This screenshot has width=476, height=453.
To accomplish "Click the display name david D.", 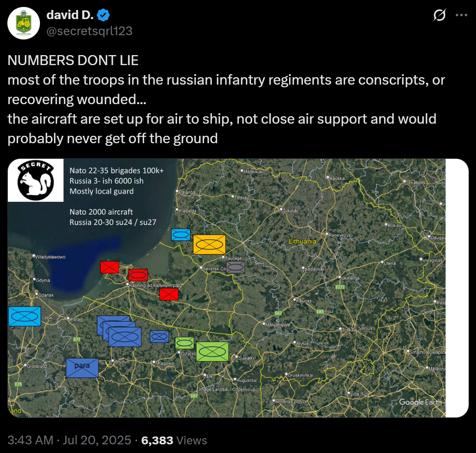I will [x=70, y=15].
